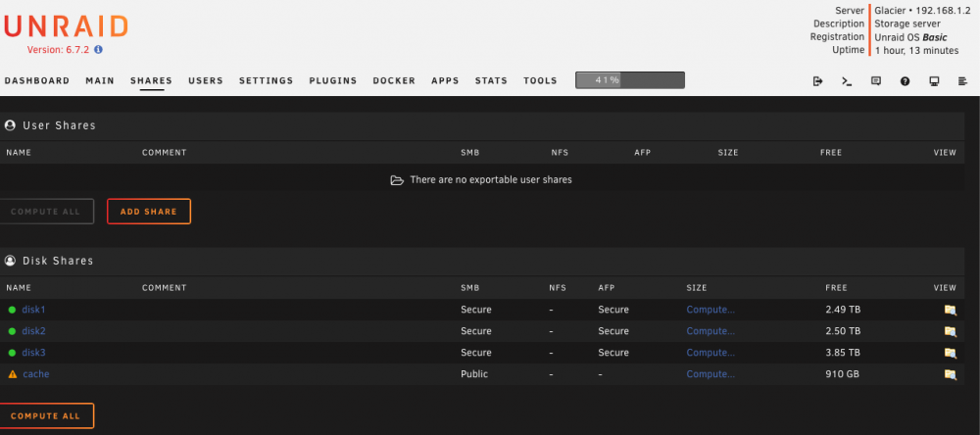Open the disk2 share link

tap(33, 330)
